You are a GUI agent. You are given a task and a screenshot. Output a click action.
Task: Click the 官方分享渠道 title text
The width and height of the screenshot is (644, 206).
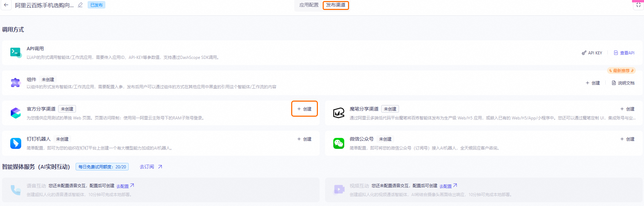click(x=41, y=109)
